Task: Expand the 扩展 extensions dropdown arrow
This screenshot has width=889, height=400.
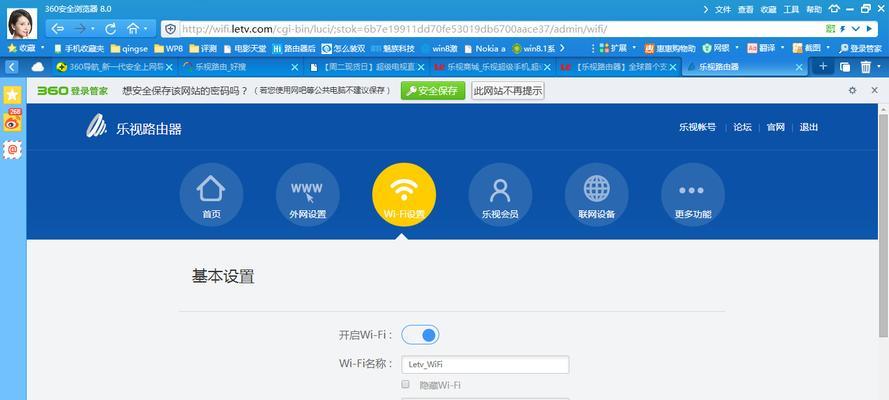Action: point(634,48)
